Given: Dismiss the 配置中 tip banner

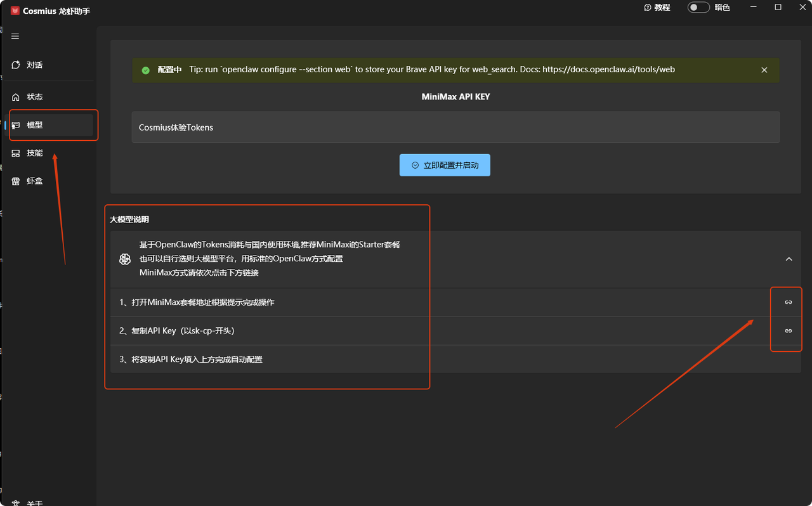Looking at the screenshot, I should [764, 70].
